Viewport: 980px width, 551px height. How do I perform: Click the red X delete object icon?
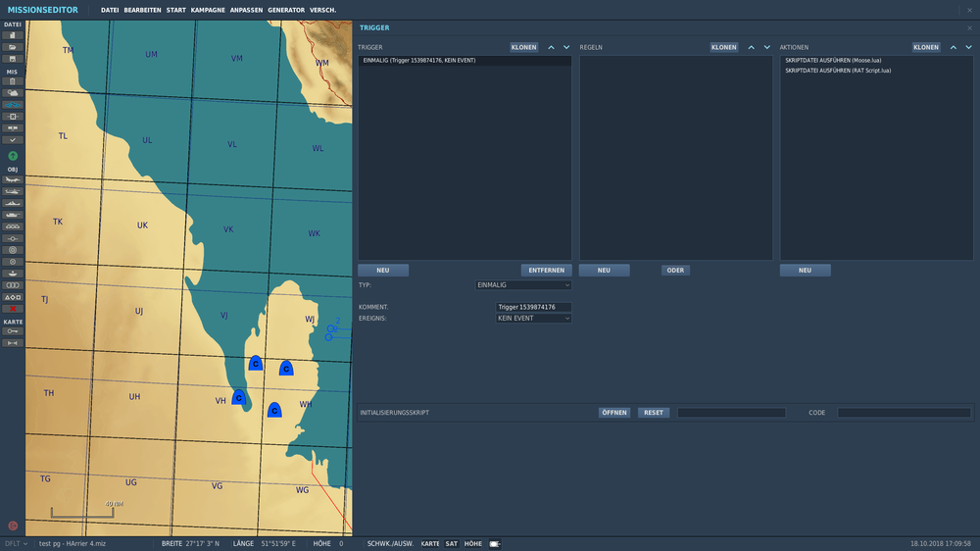[13, 309]
